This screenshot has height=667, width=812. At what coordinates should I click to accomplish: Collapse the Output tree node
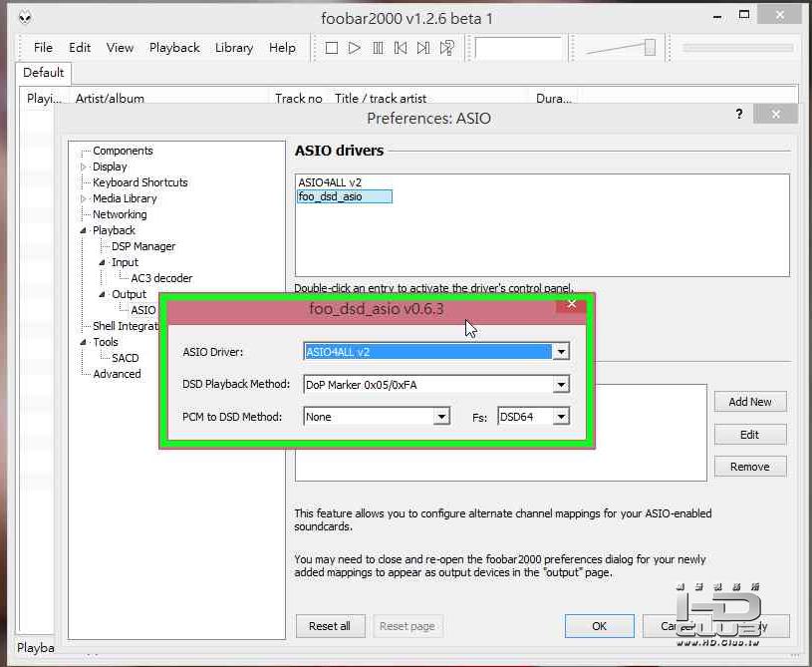pyautogui.click(x=102, y=294)
